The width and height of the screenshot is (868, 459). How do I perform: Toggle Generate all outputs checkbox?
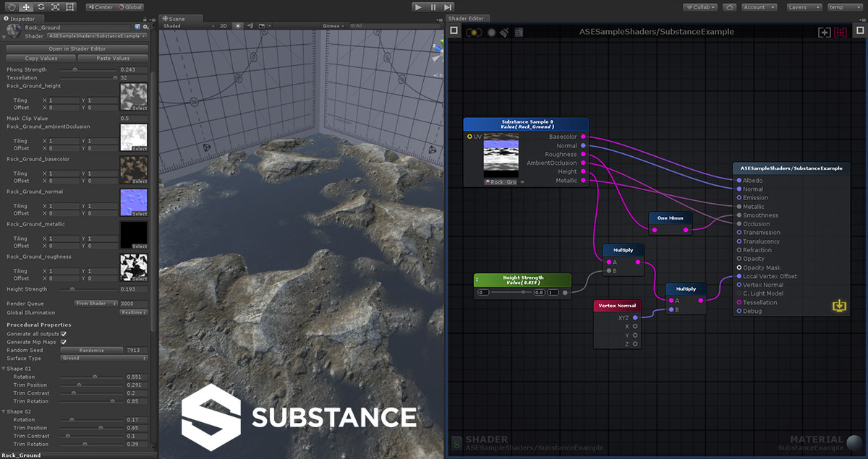coord(64,334)
